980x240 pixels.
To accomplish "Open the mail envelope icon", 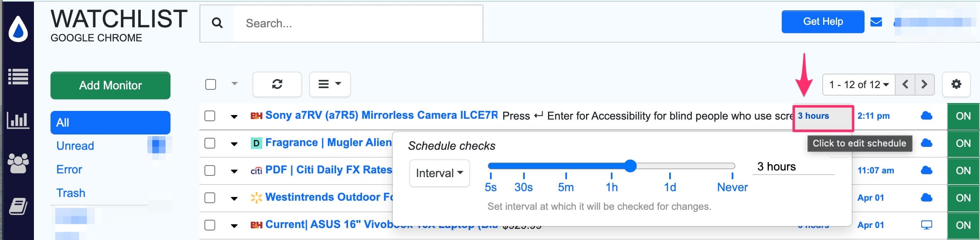I will 876,22.
